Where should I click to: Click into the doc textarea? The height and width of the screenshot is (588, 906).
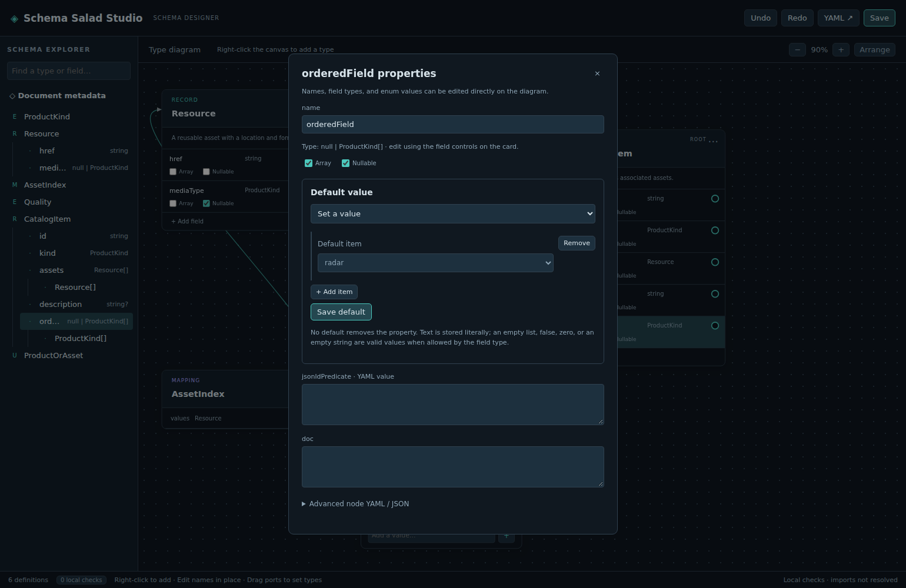point(453,467)
